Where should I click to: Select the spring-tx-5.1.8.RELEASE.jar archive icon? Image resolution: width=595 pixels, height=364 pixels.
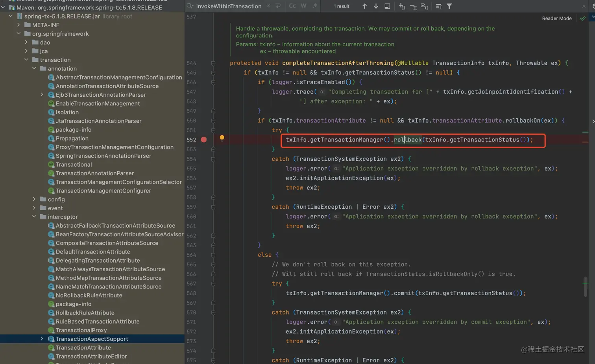[x=19, y=17]
